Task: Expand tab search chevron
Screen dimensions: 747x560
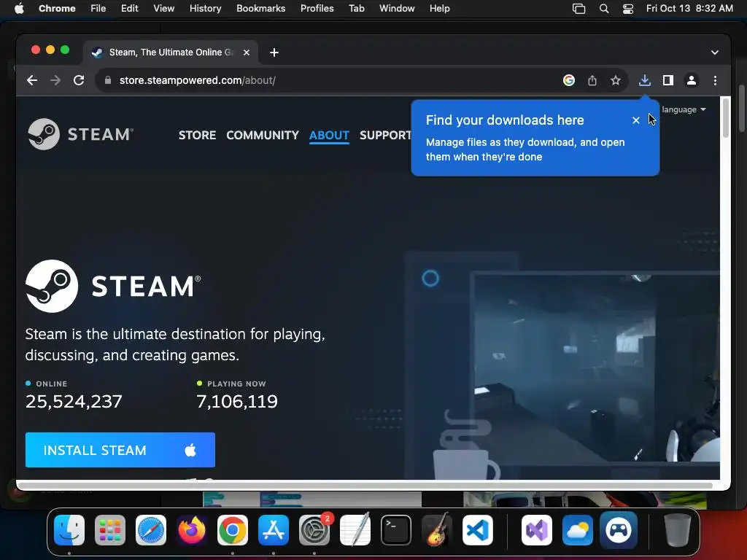Action: pos(715,52)
